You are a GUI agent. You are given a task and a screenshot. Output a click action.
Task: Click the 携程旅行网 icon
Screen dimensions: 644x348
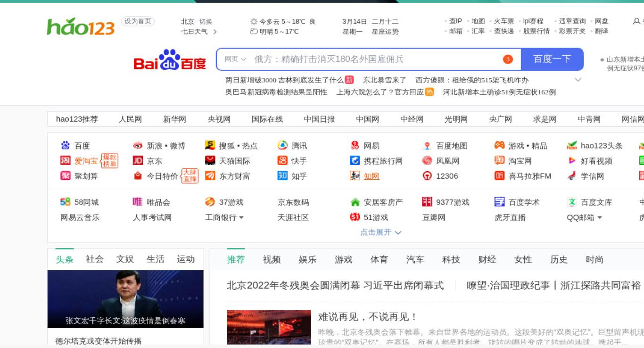pos(355,161)
